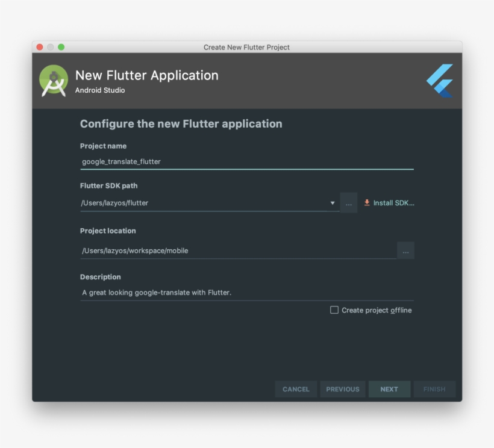
Task: Click the disabled Finish button
Action: coord(434,389)
